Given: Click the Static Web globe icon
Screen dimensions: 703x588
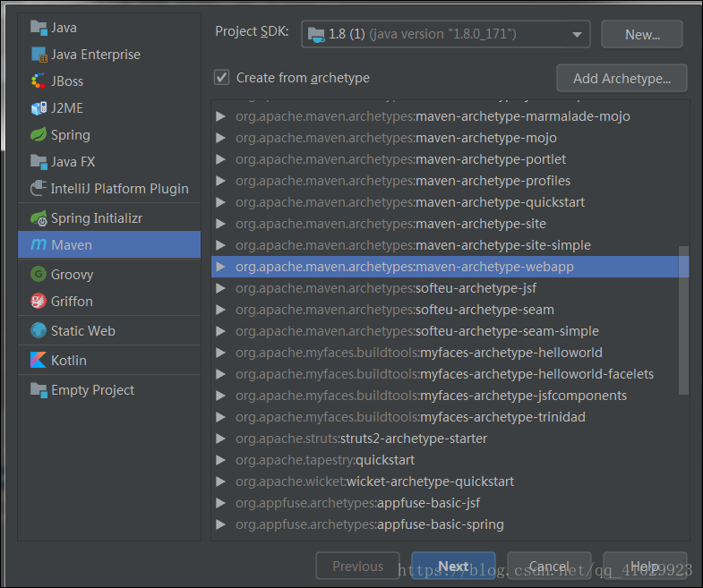Looking at the screenshot, I should pyautogui.click(x=39, y=330).
